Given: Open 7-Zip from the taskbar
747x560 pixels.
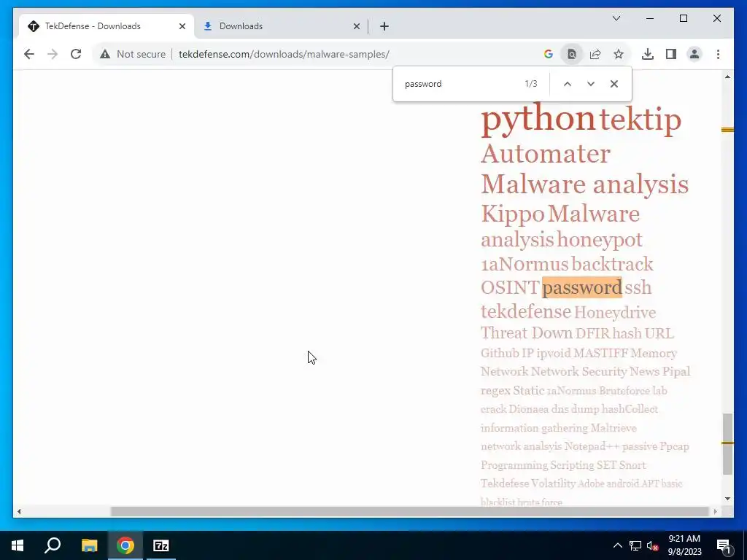Looking at the screenshot, I should [x=161, y=545].
